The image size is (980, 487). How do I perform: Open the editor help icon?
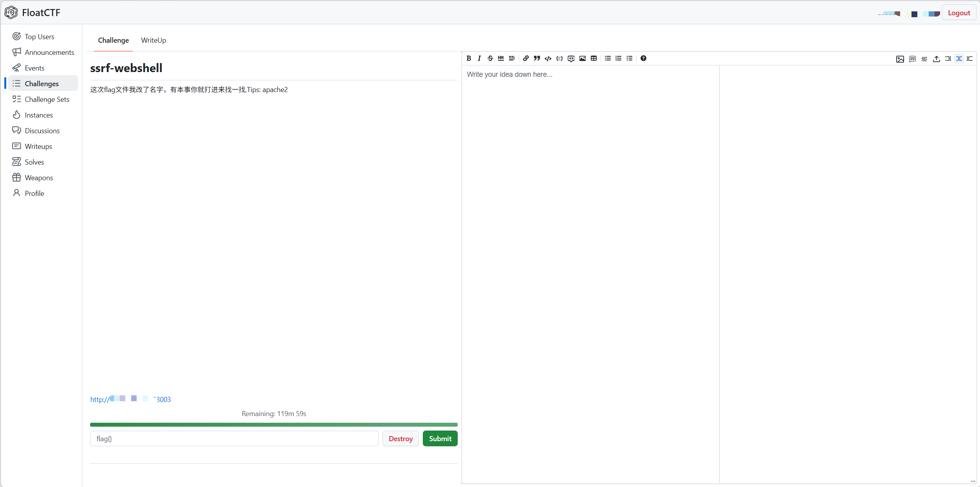(643, 58)
